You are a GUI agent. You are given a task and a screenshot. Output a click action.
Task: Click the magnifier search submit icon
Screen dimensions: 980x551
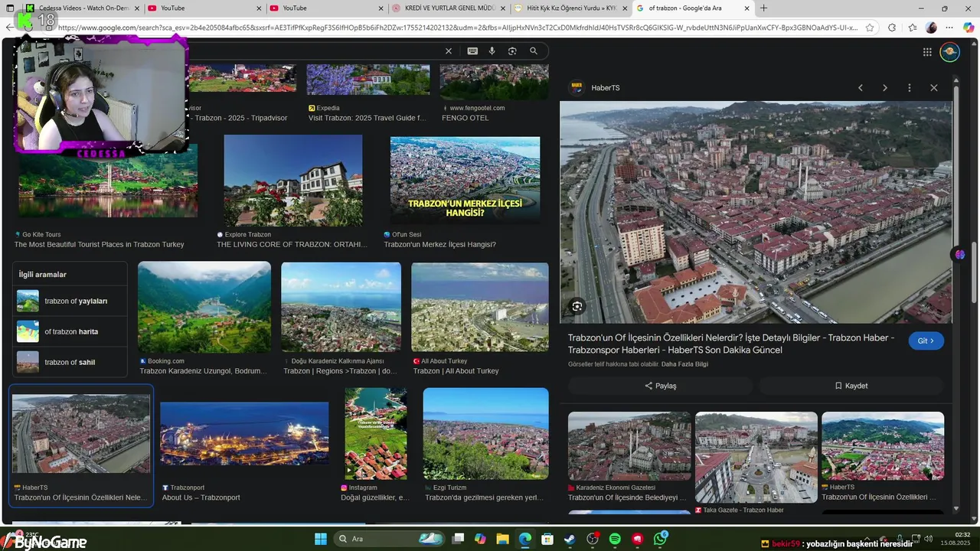click(534, 51)
